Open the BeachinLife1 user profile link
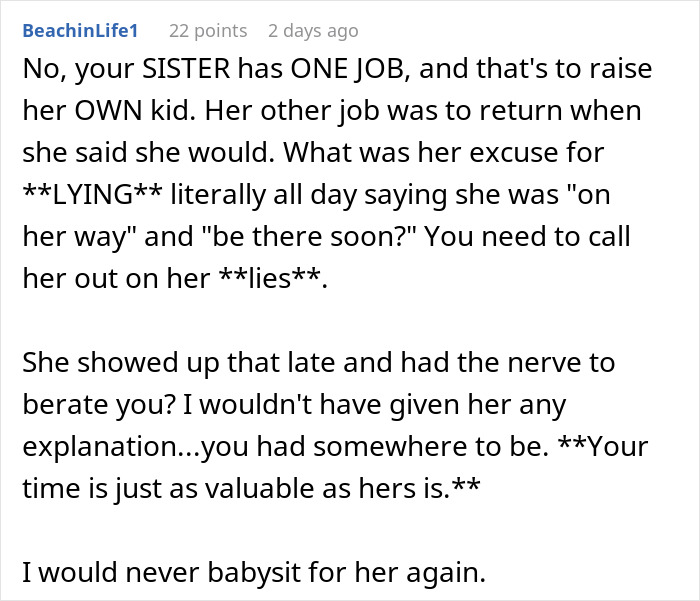This screenshot has width=700, height=601. point(80,31)
